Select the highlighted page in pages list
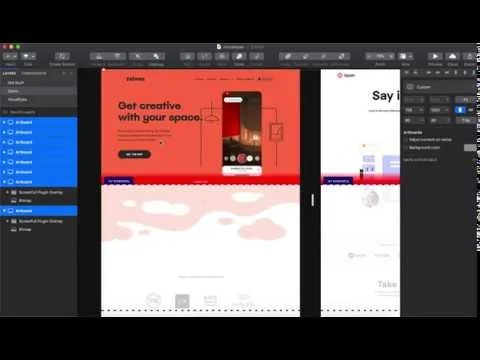Image resolution: width=480 pixels, height=360 pixels. point(38,91)
